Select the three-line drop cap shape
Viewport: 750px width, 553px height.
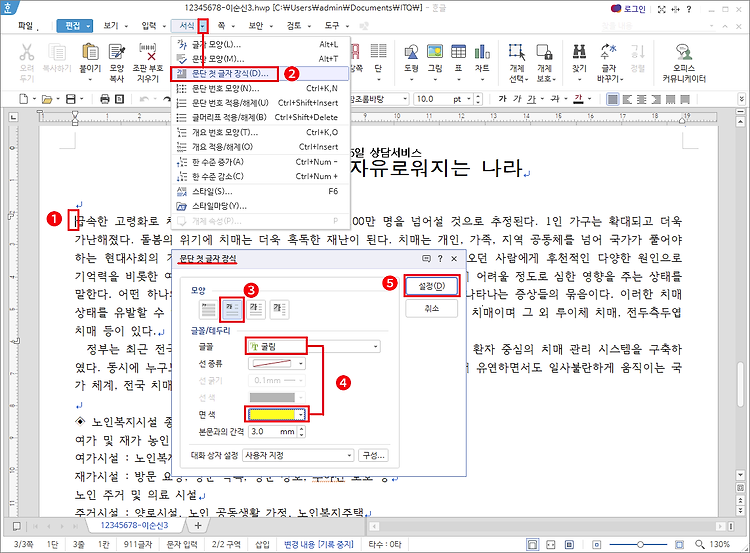coord(255,309)
